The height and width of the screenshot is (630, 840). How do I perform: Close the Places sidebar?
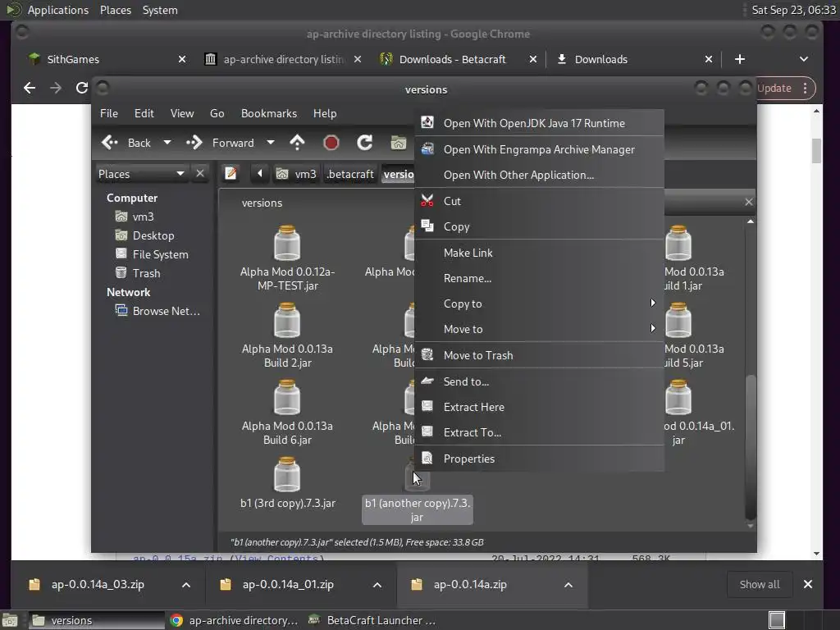200,174
